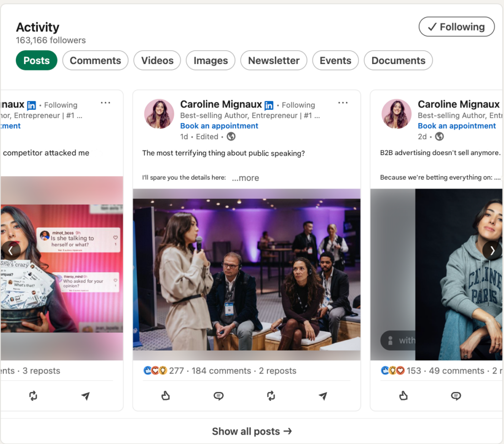This screenshot has width=504, height=444.
Task: Open the three-dot menu on the public speaking post
Action: point(343,103)
